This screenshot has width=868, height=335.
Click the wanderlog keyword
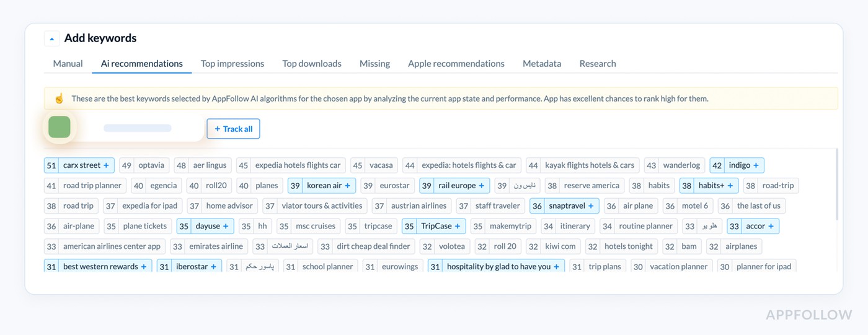(675, 165)
